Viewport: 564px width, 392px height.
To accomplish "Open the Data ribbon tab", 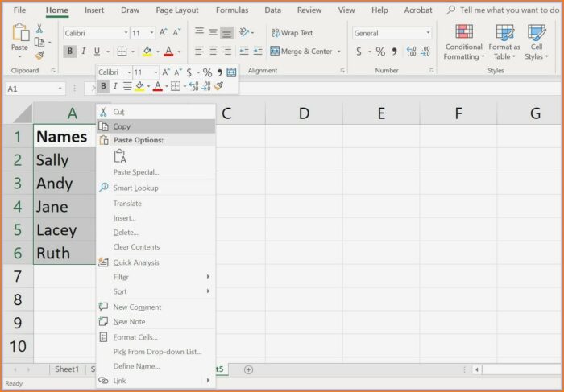I will [272, 10].
